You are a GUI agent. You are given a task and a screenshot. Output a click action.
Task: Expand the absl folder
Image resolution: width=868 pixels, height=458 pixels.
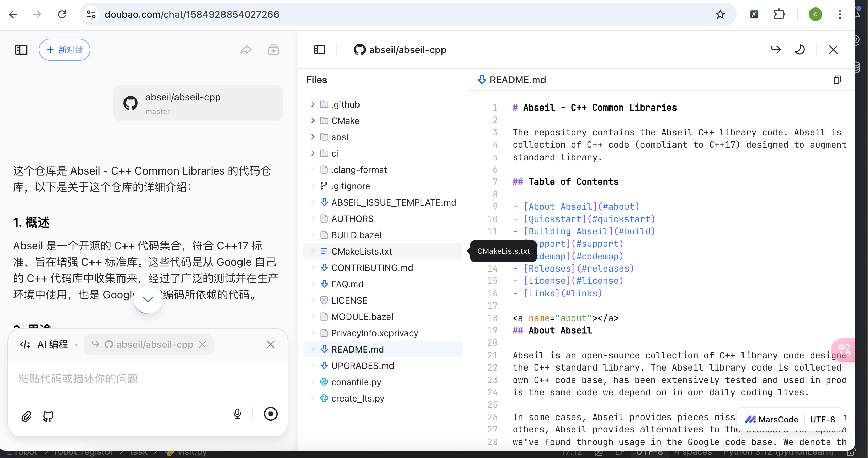tap(383, 137)
